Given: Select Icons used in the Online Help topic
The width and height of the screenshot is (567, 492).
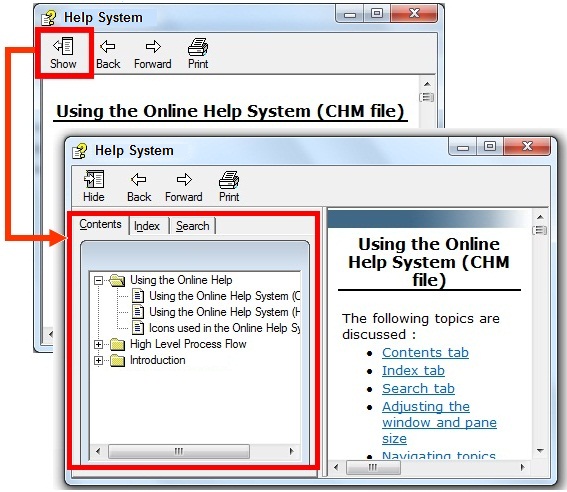Looking at the screenshot, I should tap(225, 328).
